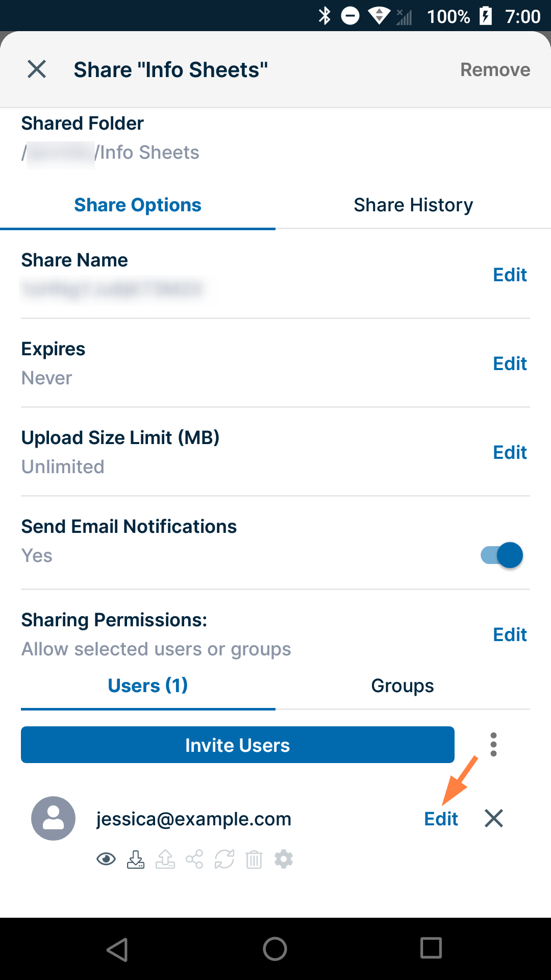Screen dimensions: 551x980
Task: Tap the delete permission trash icon
Action: coord(254,859)
